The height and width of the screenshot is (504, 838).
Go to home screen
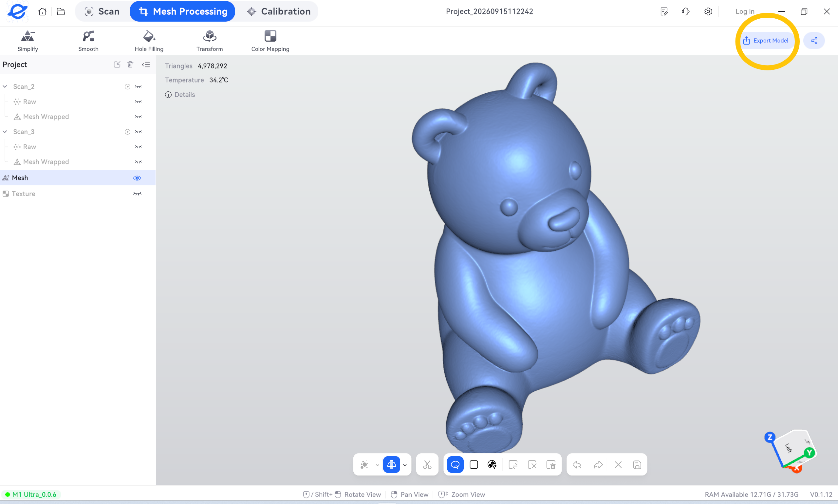tap(42, 11)
